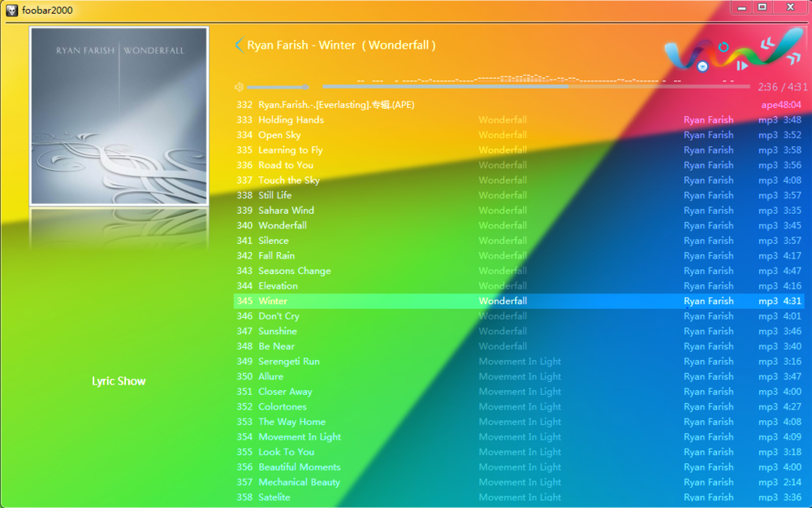Viewport: 812px width, 508px height.
Task: Mute audio with the speaker icon
Action: [239, 87]
